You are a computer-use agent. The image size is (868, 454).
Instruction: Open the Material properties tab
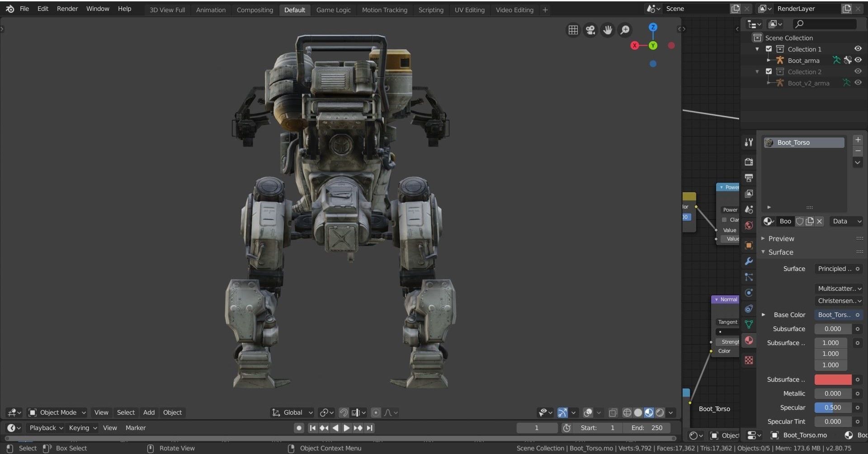[749, 340]
